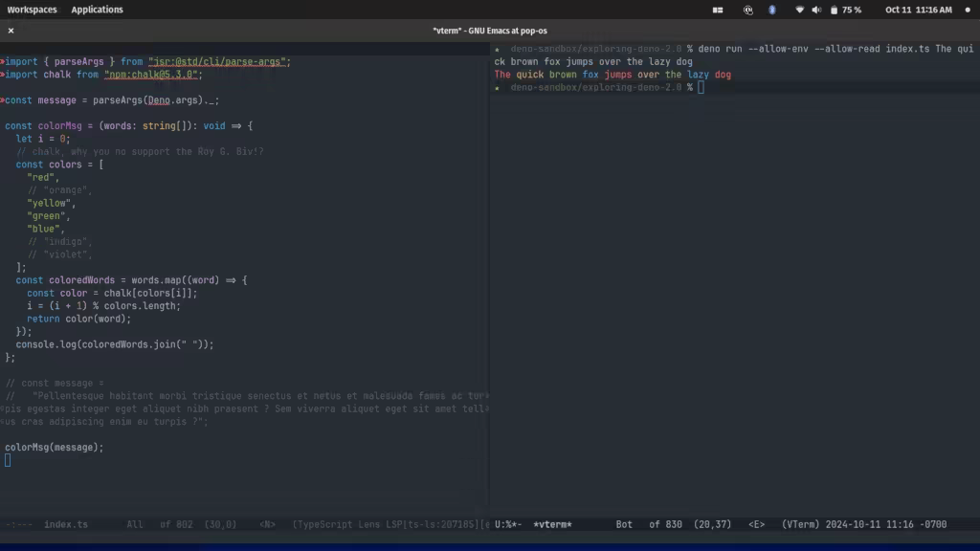Click 'All' position indicator in index.ts mode line
980x551 pixels.
click(134, 524)
